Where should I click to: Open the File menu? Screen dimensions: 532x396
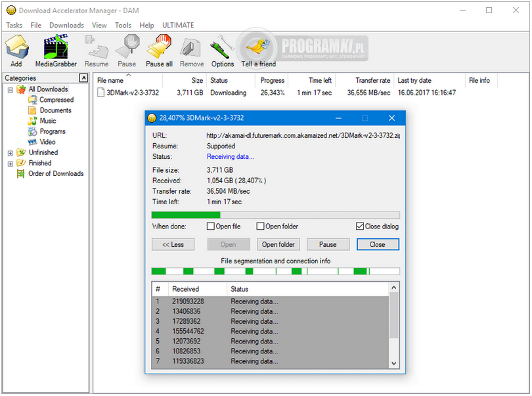click(x=35, y=25)
